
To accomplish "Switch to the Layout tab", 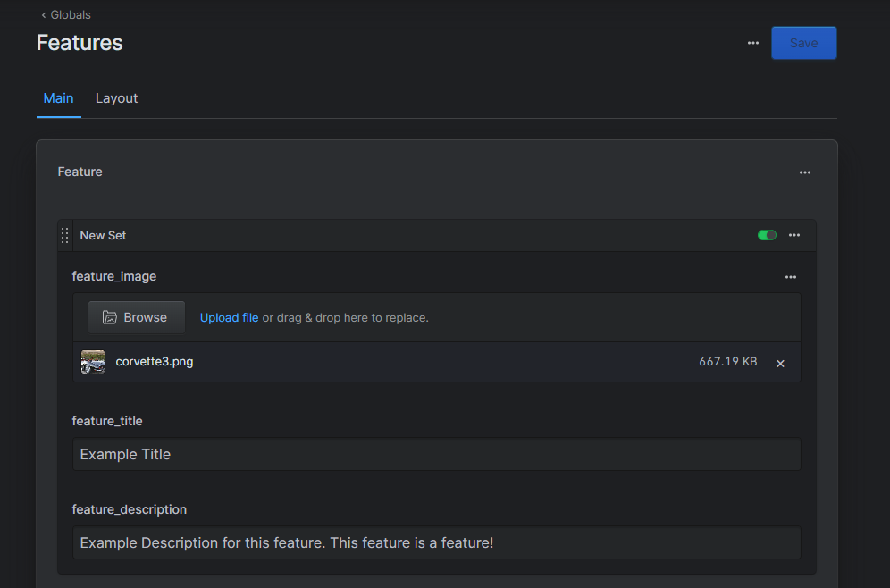I will [x=116, y=98].
